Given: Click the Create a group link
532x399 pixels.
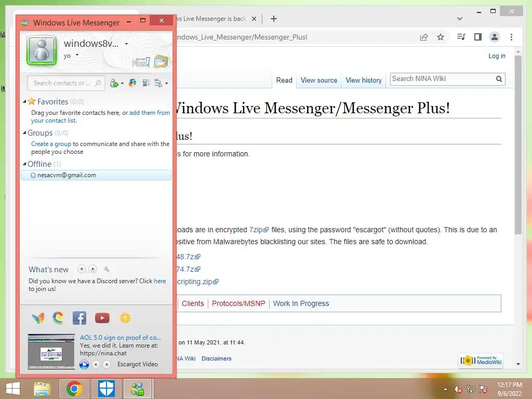Looking at the screenshot, I should [51, 144].
